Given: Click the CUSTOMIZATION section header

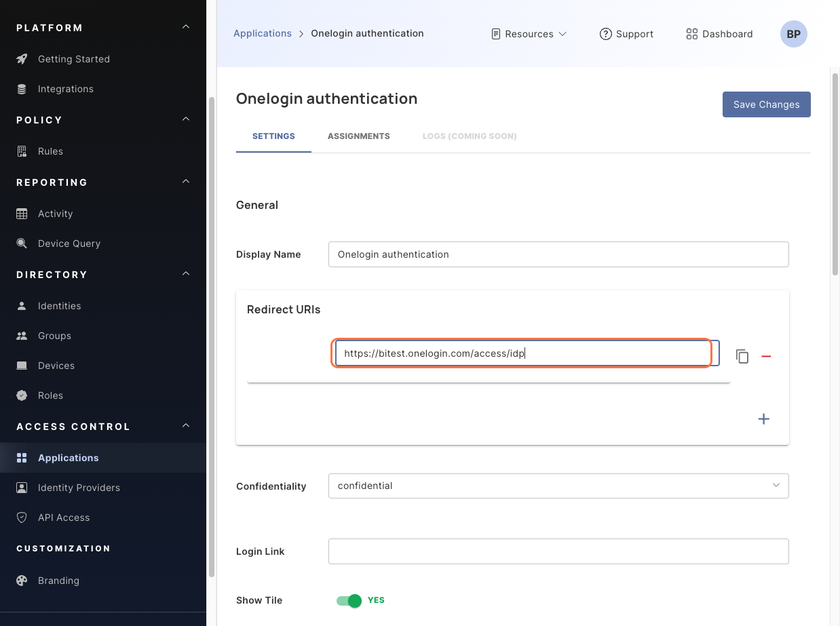Looking at the screenshot, I should click(x=63, y=548).
